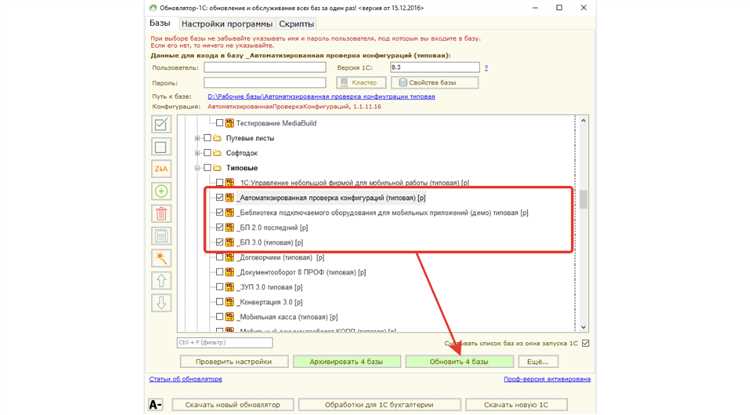The width and height of the screenshot is (750, 415).
Task: Check the _Конвертация 3.0 checkbox
Action: (220, 302)
